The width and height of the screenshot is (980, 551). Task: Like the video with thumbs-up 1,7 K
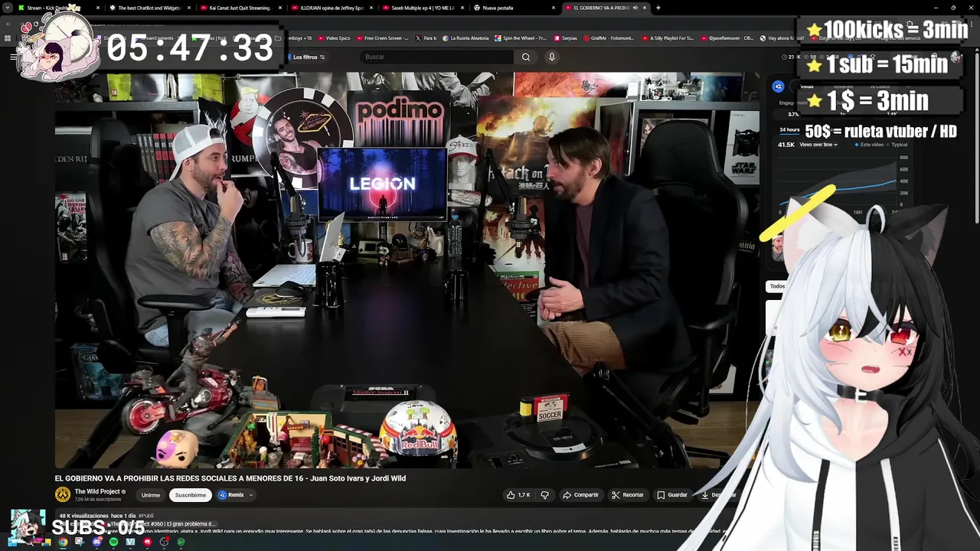(518, 495)
